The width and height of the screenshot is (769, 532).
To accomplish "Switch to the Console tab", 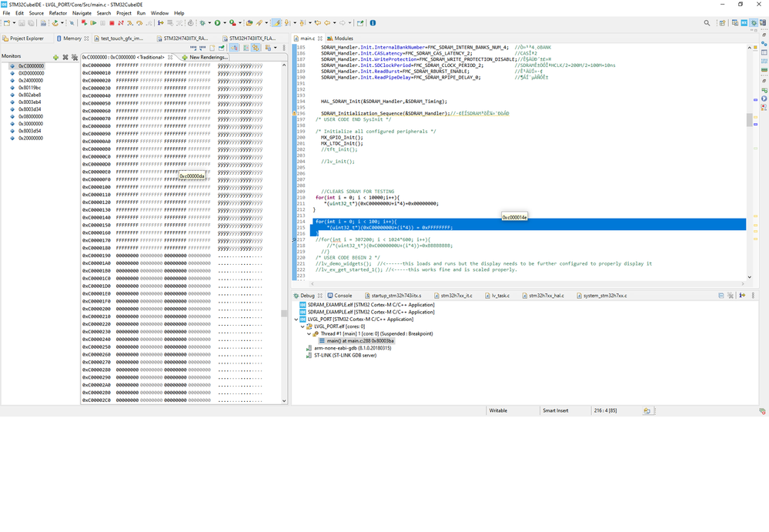I will [x=339, y=296].
